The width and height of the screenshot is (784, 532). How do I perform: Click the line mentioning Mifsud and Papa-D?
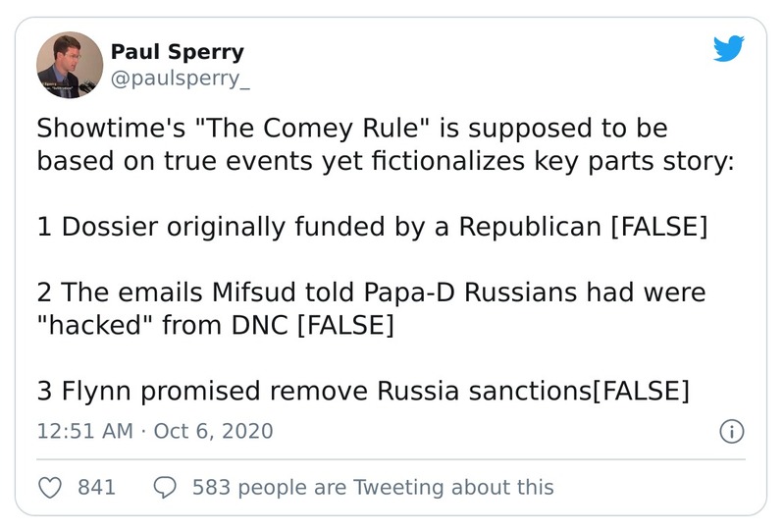pyautogui.click(x=371, y=293)
